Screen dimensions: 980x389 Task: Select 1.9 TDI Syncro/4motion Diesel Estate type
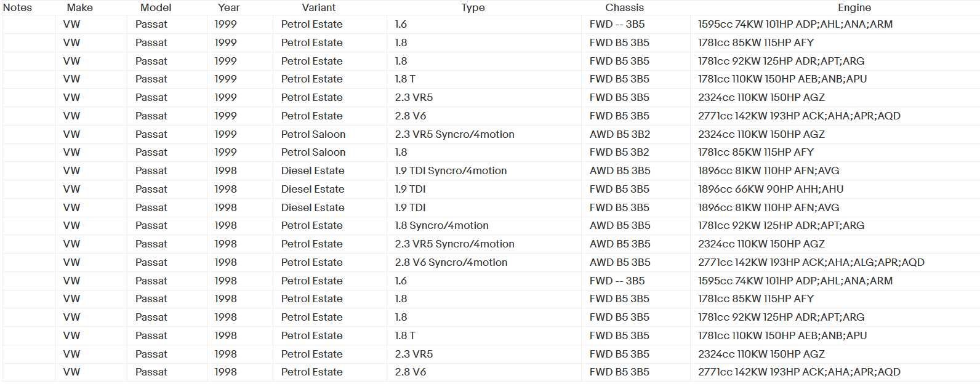(451, 170)
